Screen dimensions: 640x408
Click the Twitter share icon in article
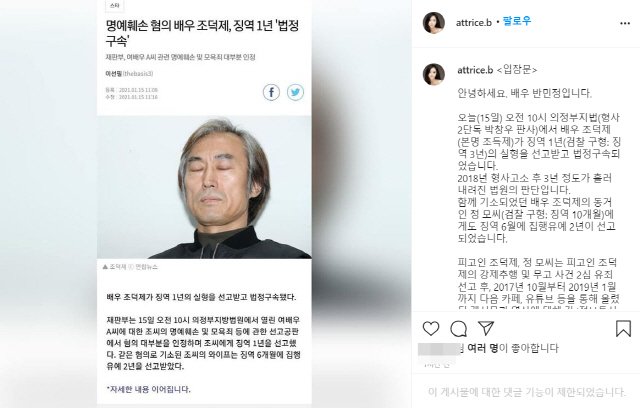click(x=295, y=92)
